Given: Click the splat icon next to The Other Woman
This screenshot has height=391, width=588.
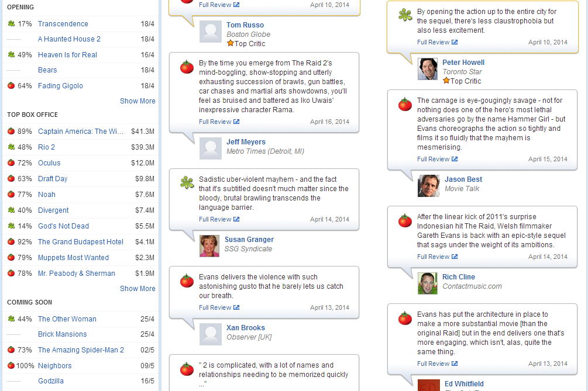Looking at the screenshot, I should 11,319.
